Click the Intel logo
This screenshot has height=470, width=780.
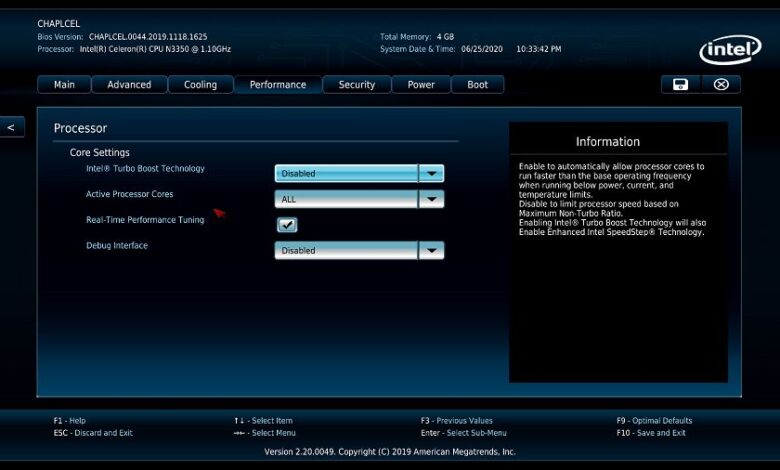(730, 49)
